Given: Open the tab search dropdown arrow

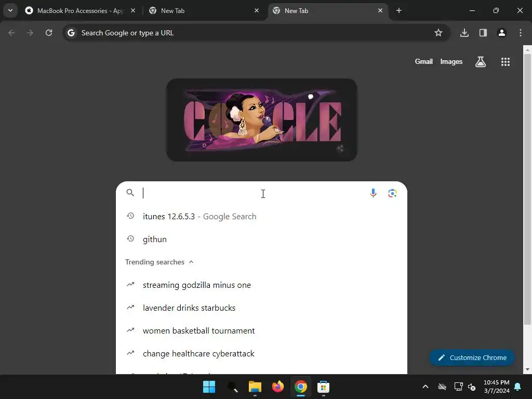Looking at the screenshot, I should point(10,10).
